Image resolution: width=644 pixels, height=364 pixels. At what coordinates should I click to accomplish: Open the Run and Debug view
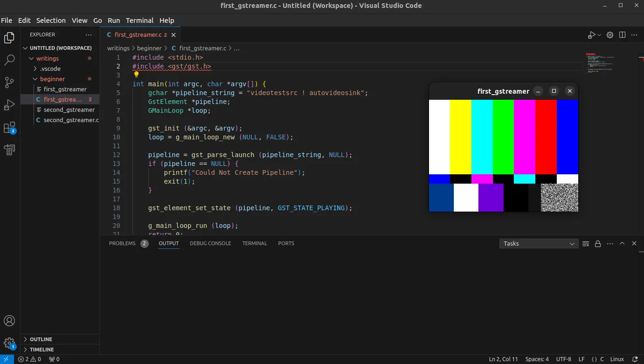point(9,105)
